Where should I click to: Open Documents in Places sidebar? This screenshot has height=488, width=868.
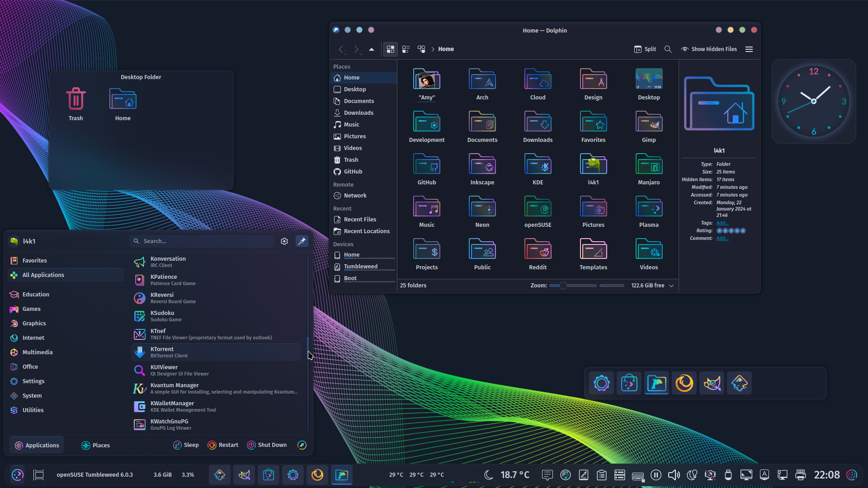[x=363, y=101]
